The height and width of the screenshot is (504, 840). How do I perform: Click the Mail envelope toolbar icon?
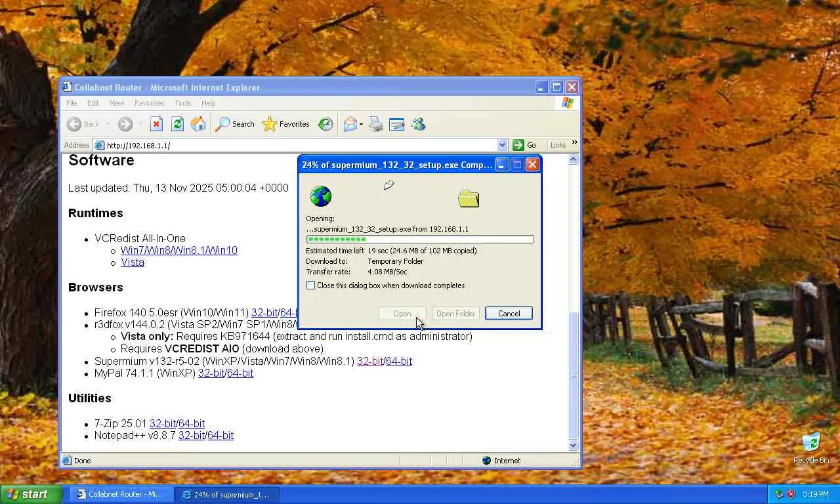pos(350,124)
